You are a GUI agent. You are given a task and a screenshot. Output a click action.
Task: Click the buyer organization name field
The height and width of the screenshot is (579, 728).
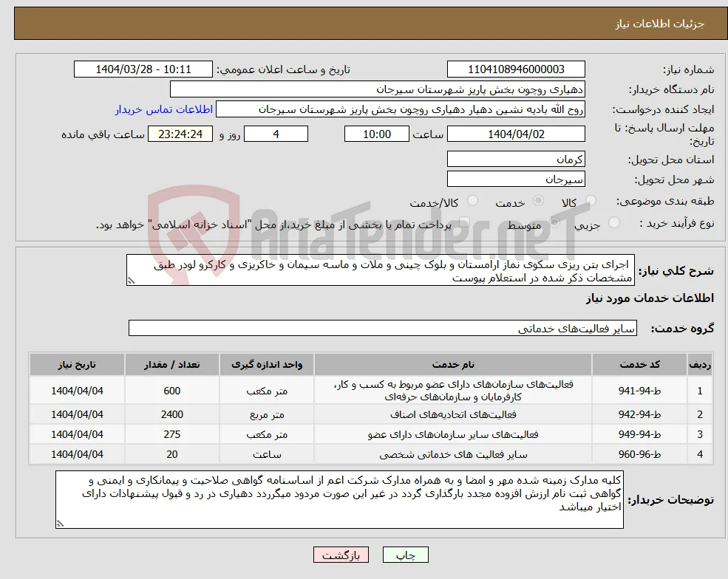378,89
